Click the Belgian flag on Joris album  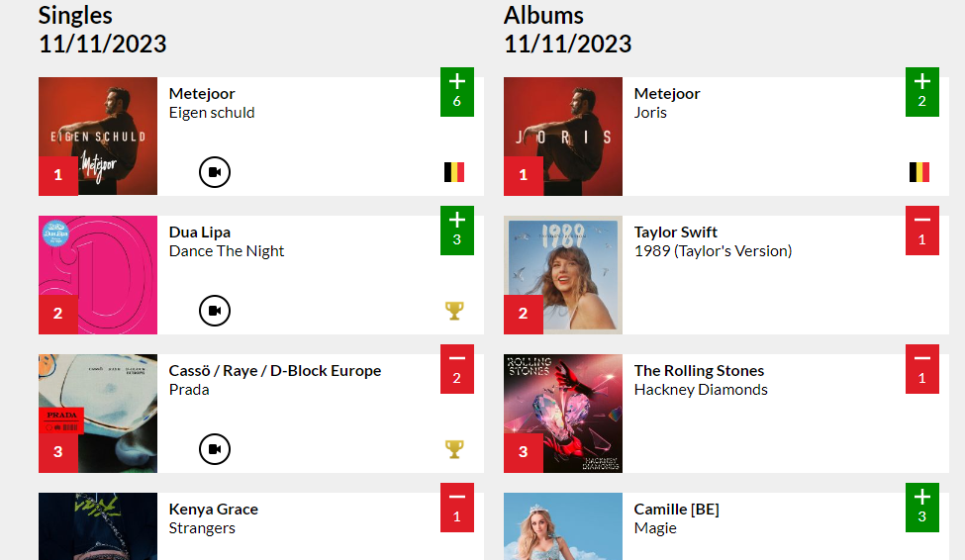919,172
